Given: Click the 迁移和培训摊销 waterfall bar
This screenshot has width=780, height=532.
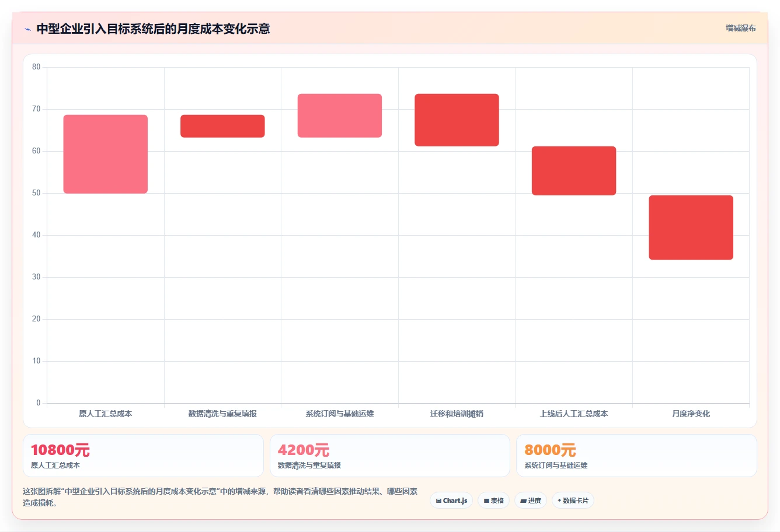Looking at the screenshot, I should pos(457,120).
